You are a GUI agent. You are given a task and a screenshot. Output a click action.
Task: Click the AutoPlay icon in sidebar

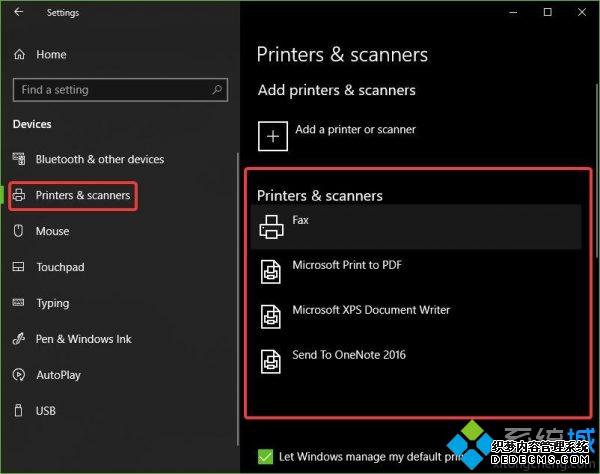coord(19,375)
